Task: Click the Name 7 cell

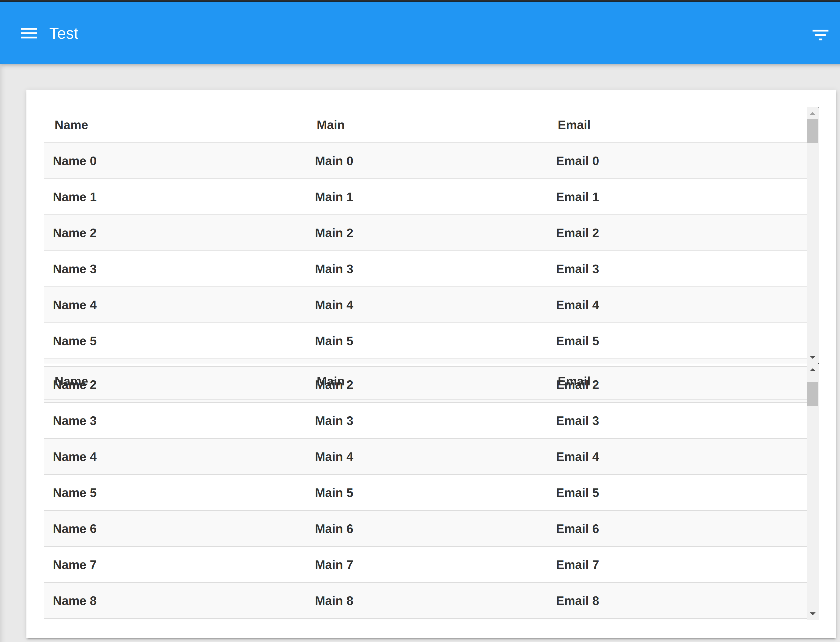Action: (74, 564)
